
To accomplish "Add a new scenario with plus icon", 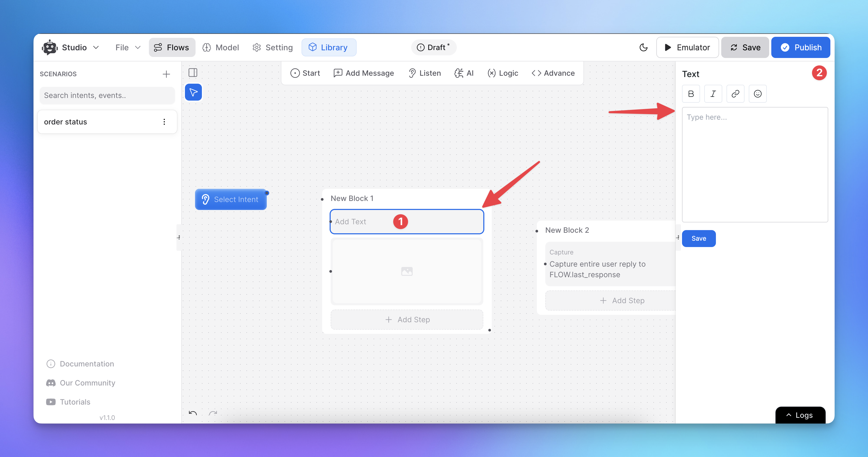I will point(166,74).
